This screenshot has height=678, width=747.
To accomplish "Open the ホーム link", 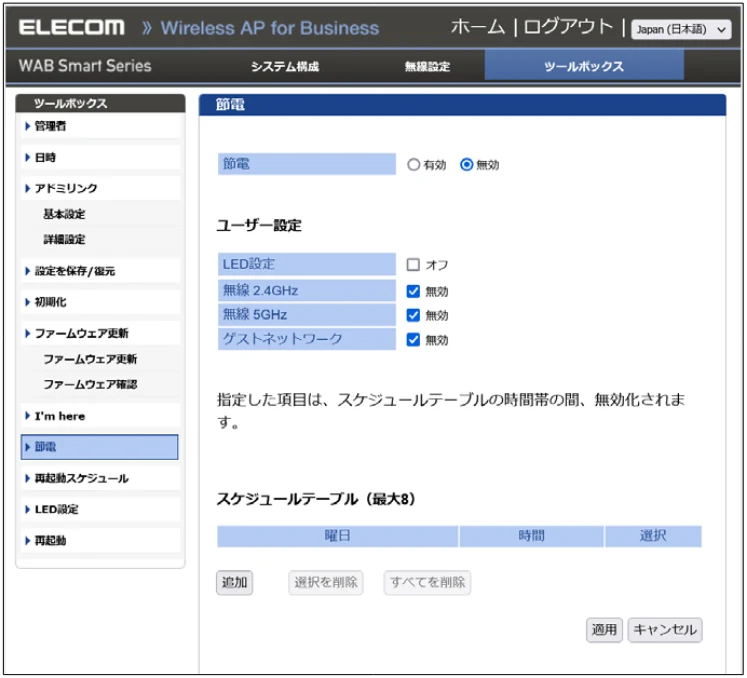I will tap(478, 27).
